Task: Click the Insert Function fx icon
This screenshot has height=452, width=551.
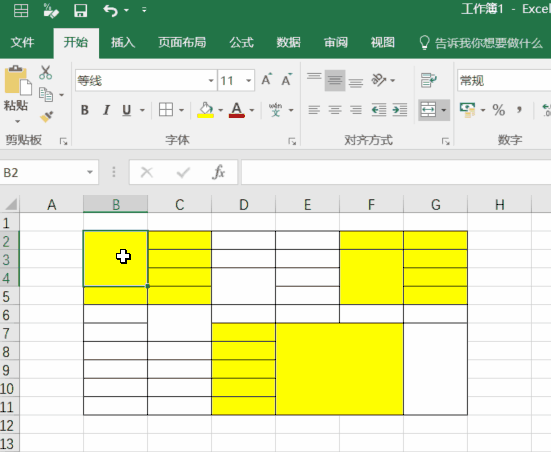Action: click(x=218, y=172)
